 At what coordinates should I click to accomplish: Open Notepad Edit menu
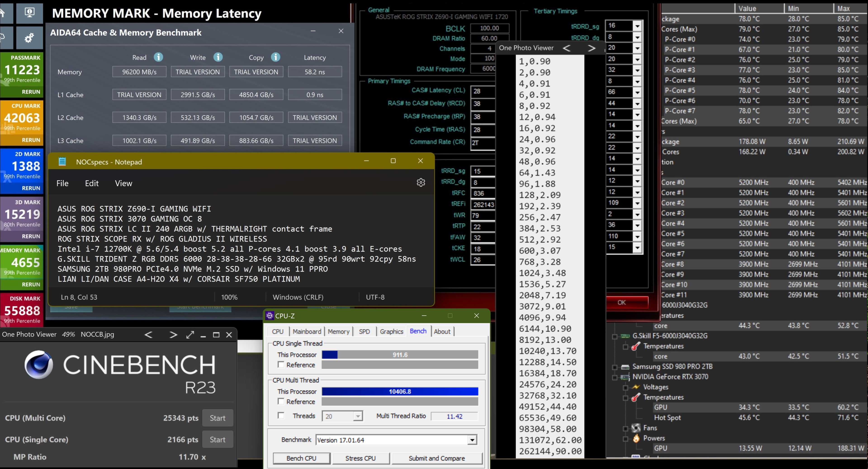pos(92,183)
